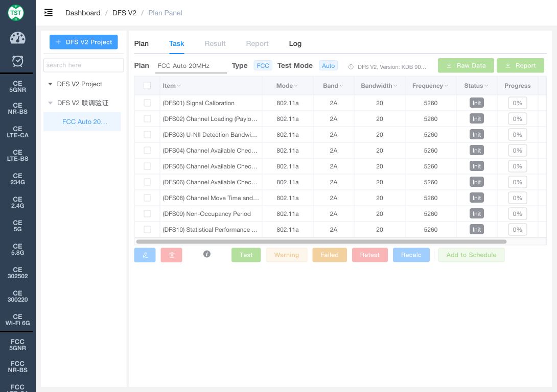The image size is (557, 392).
Task: Open the Band column filter dropdown
Action: (x=341, y=86)
